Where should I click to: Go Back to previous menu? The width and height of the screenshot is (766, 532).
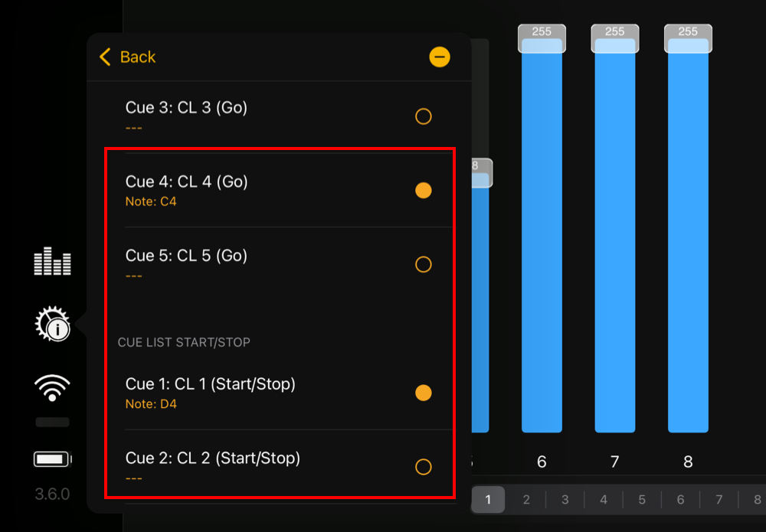point(127,57)
